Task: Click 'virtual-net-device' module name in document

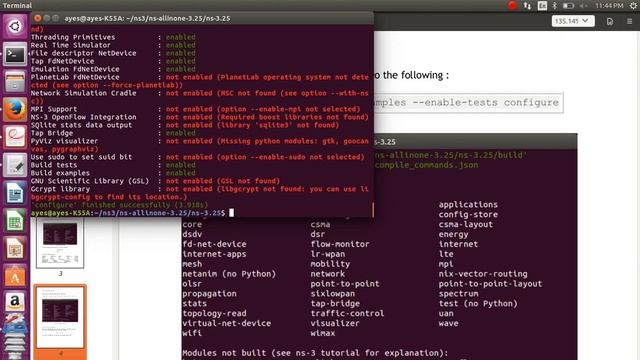Action: point(227,323)
